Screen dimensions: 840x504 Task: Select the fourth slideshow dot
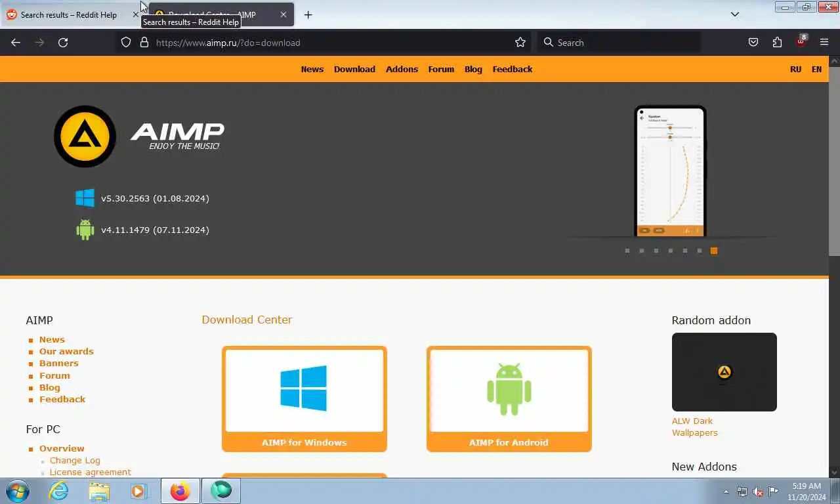point(671,251)
